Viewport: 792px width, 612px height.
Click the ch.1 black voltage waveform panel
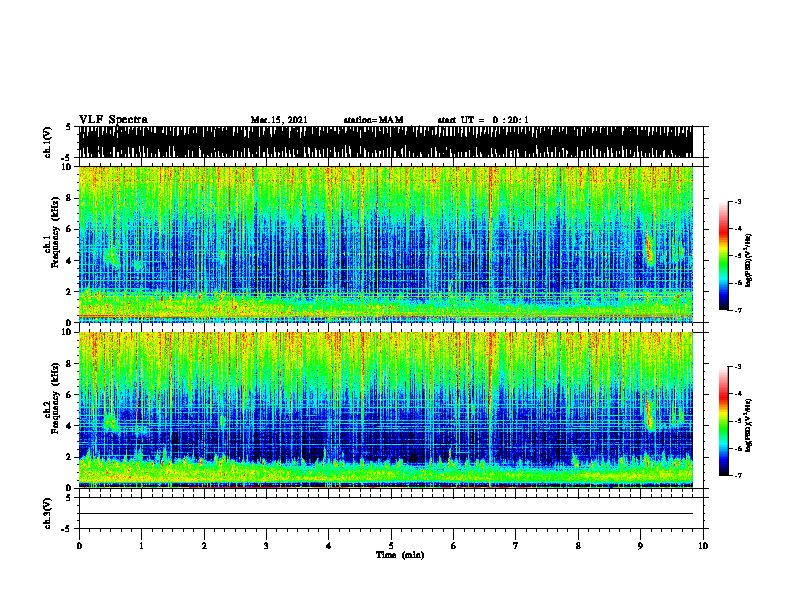click(x=385, y=142)
